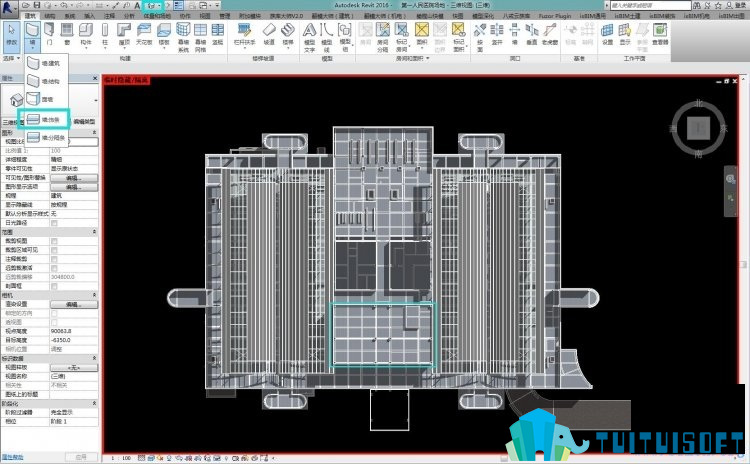Select the Model Text tool
The height and width of the screenshot is (464, 750).
[309, 37]
